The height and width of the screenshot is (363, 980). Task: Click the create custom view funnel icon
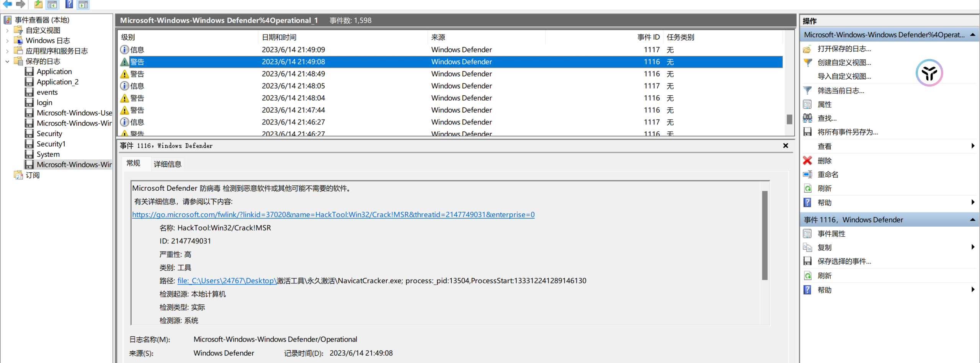coord(807,63)
